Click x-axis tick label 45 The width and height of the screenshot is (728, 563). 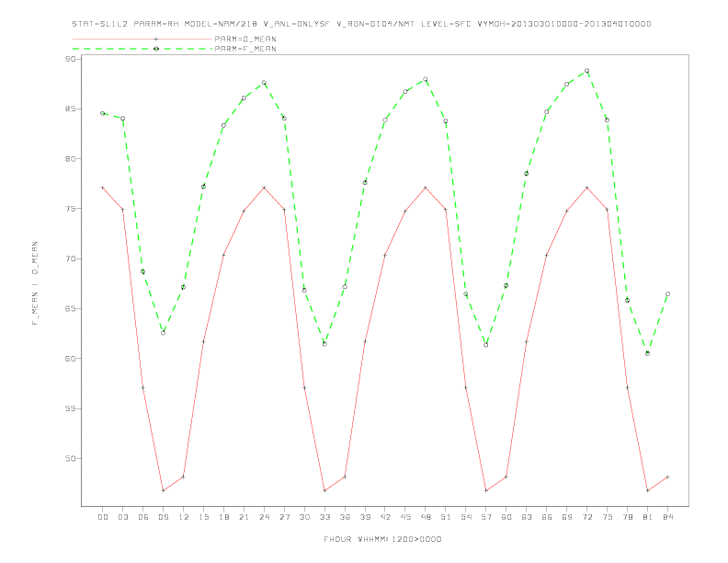[405, 517]
